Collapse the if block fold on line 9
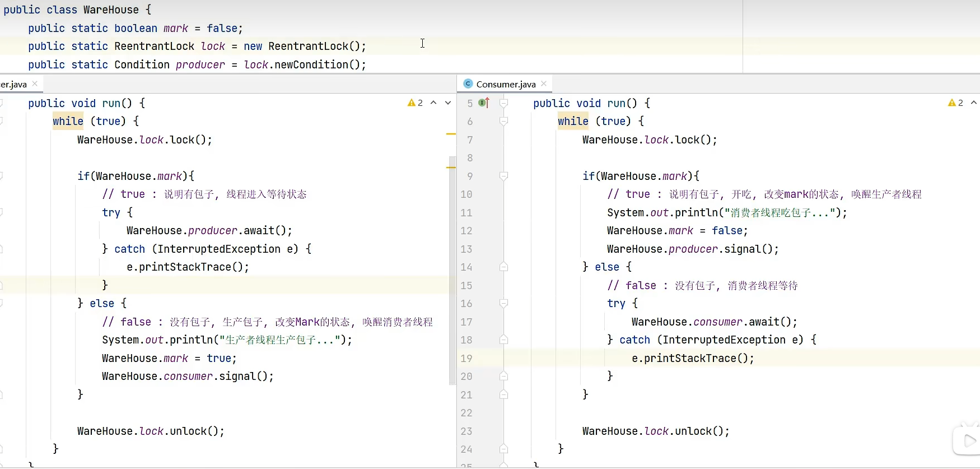 (503, 176)
